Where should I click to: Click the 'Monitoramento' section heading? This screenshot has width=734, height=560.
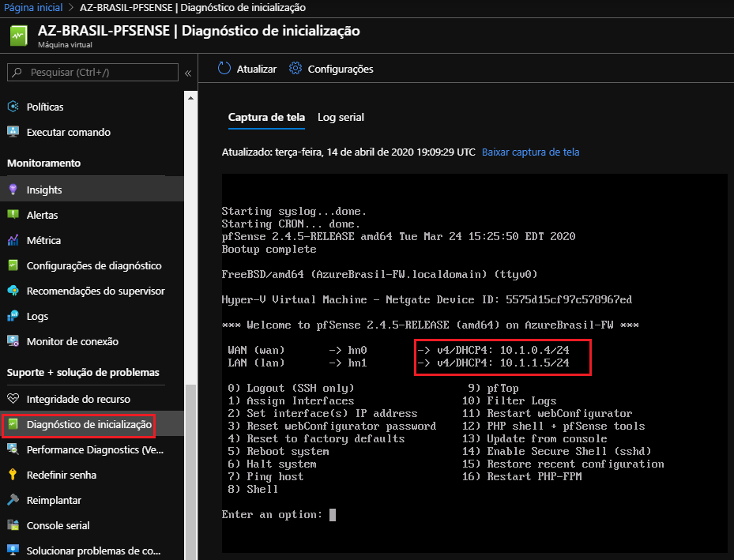[44, 163]
